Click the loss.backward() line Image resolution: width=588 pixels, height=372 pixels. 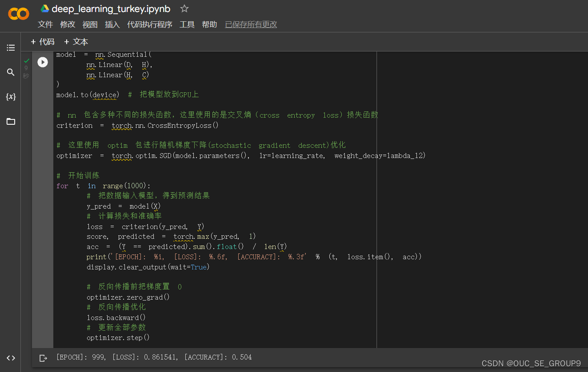[116, 317]
